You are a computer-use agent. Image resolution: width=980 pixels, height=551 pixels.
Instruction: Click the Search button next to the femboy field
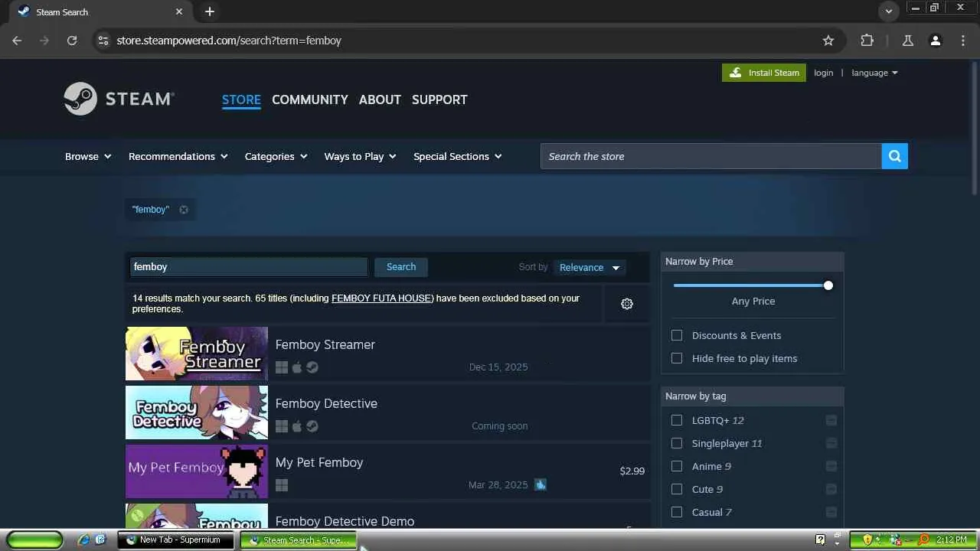[x=401, y=266]
